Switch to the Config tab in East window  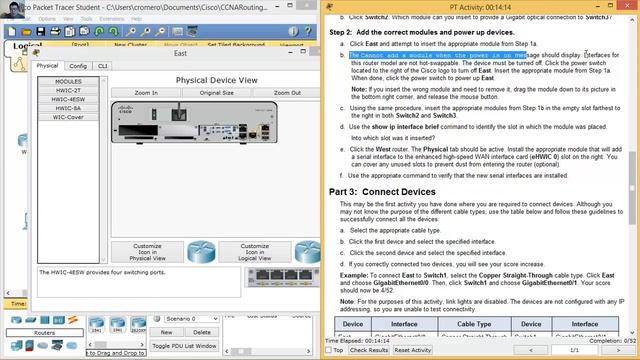[x=78, y=66]
